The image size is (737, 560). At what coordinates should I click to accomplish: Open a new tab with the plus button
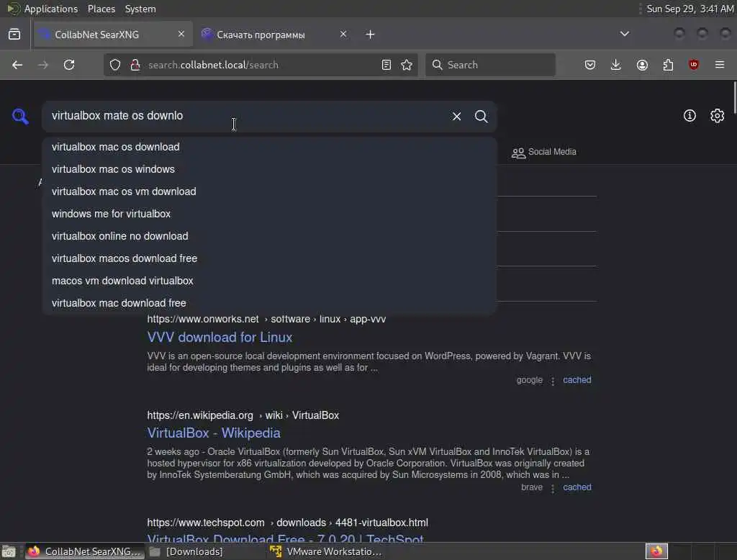point(371,35)
